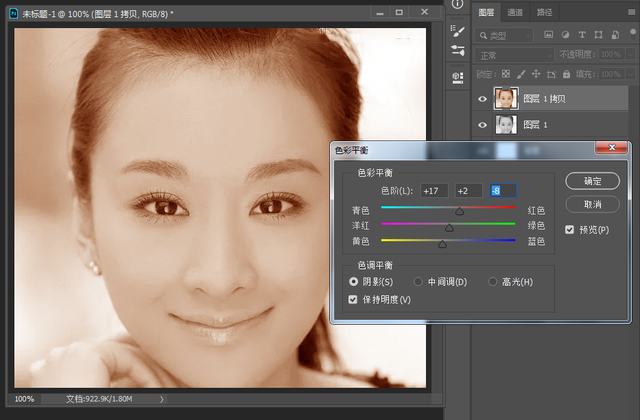The image size is (640, 420).
Task: Switch to the 图层 tab
Action: [x=486, y=12]
